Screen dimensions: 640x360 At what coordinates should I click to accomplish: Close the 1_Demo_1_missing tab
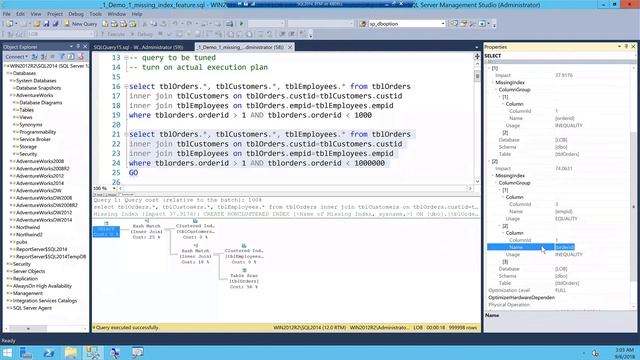(x=290, y=47)
